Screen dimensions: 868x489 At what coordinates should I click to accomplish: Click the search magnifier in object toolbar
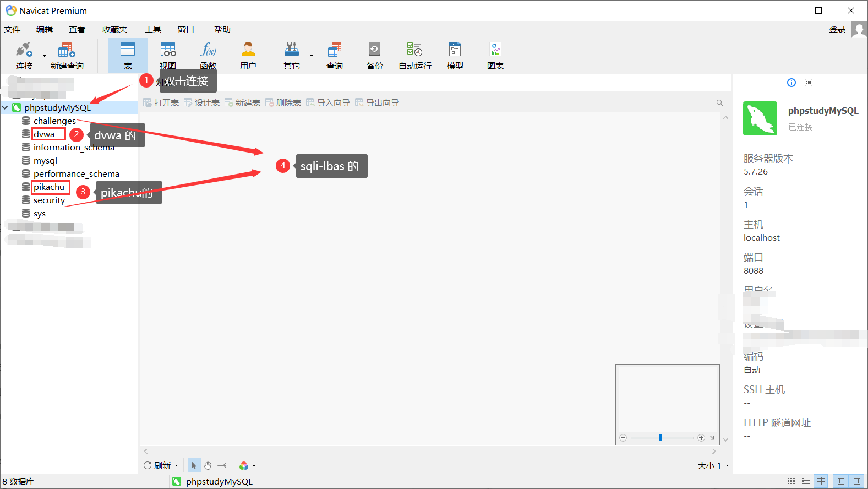[719, 103]
